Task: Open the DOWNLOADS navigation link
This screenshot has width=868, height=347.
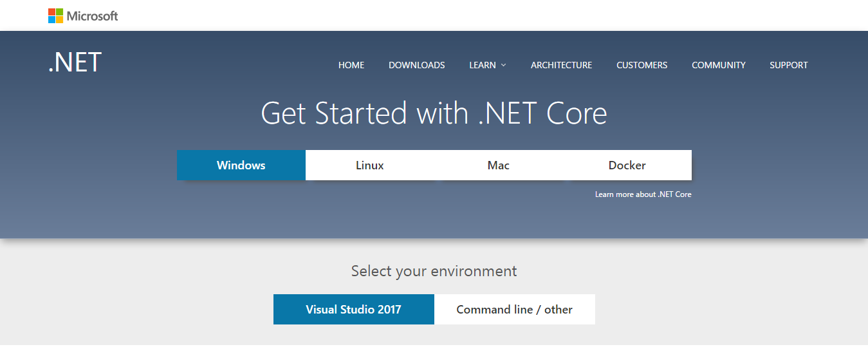Action: [416, 65]
